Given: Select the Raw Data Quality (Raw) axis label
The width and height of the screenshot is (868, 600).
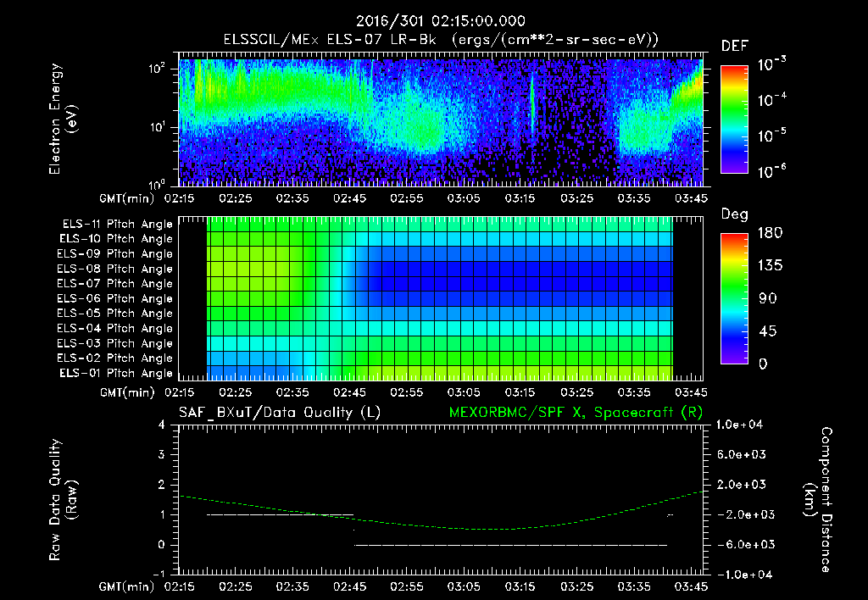Looking at the screenshot, I should (63, 500).
